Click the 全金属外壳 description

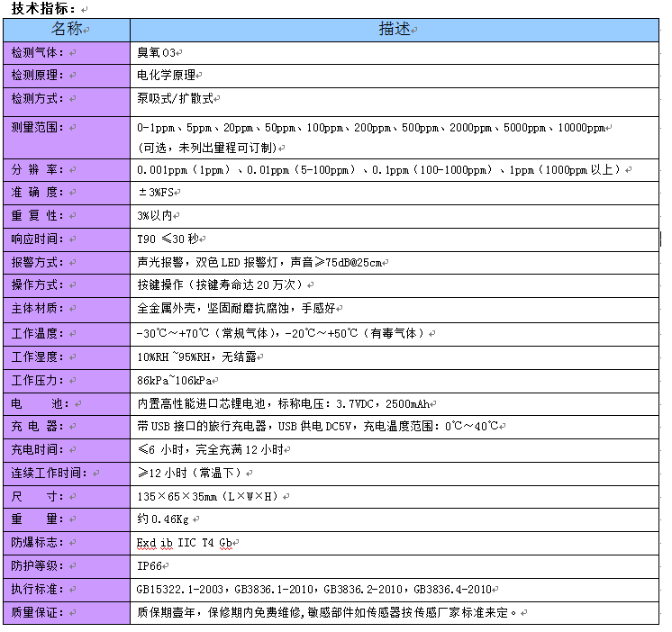click(237, 308)
